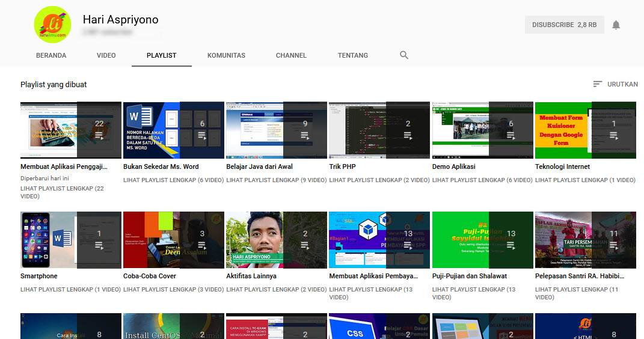
Task: Open the channel search magnifier icon
Action: (x=404, y=55)
